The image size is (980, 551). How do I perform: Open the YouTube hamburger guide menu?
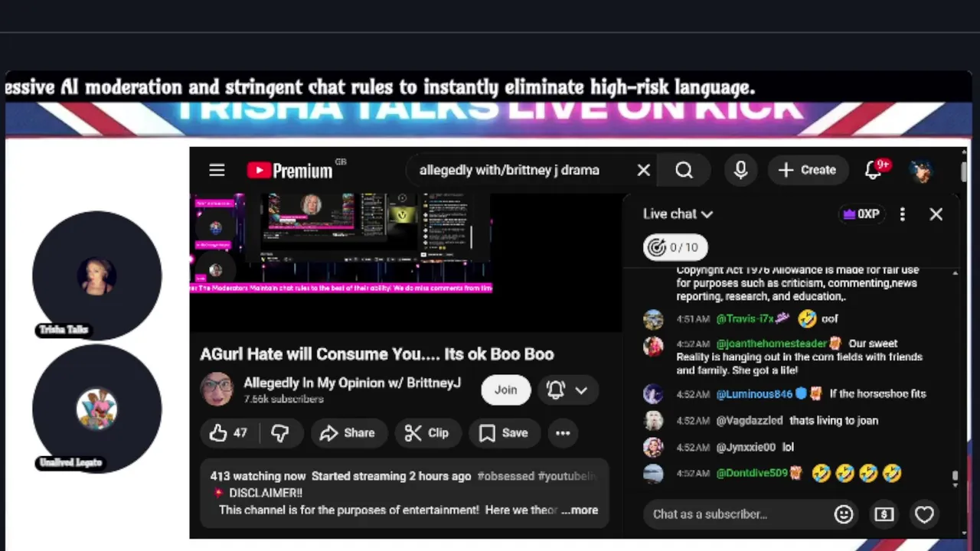[217, 170]
